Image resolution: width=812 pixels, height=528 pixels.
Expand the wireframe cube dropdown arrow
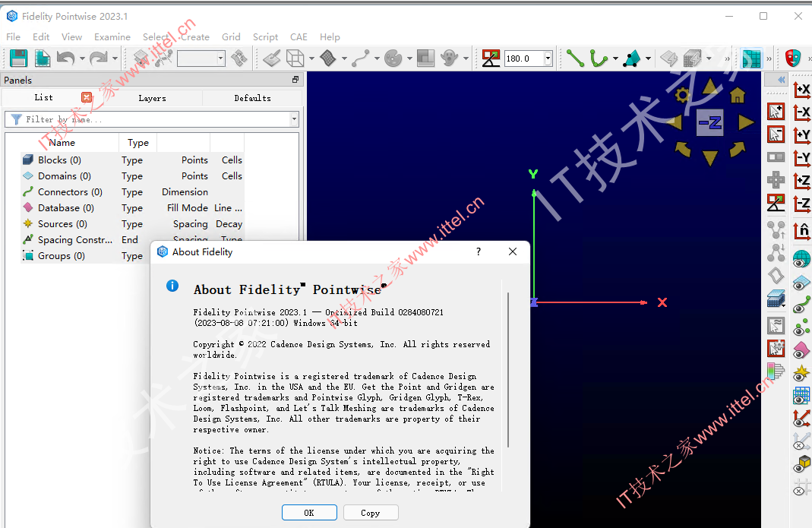[x=311, y=58]
